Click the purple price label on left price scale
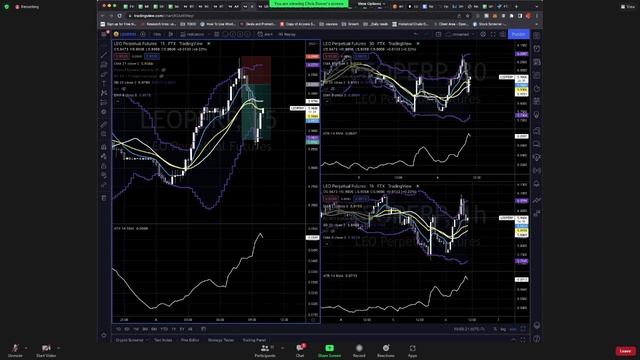 pyautogui.click(x=313, y=65)
